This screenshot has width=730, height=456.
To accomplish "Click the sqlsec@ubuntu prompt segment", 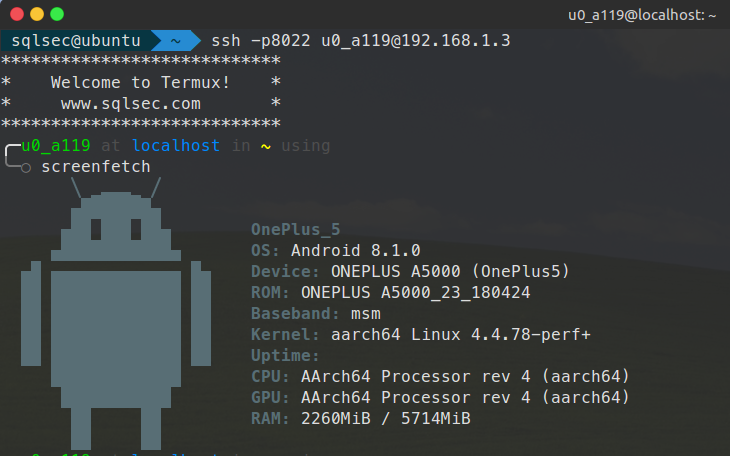I will pyautogui.click(x=76, y=41).
